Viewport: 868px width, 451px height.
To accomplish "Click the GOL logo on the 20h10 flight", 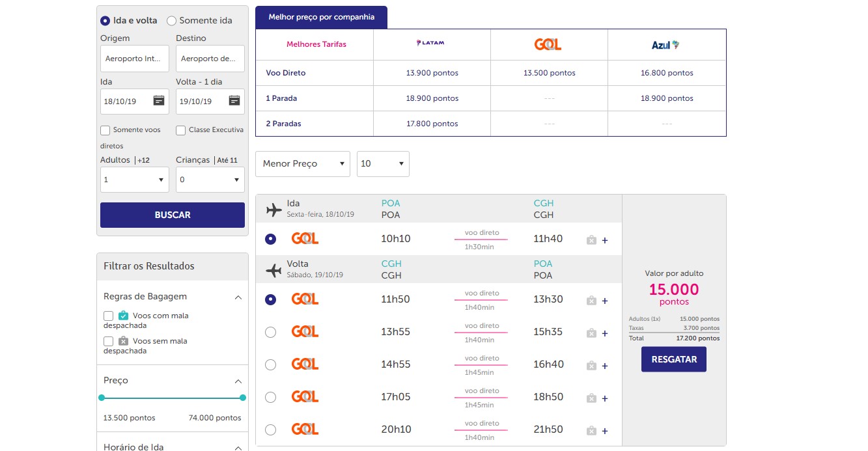I will [305, 429].
